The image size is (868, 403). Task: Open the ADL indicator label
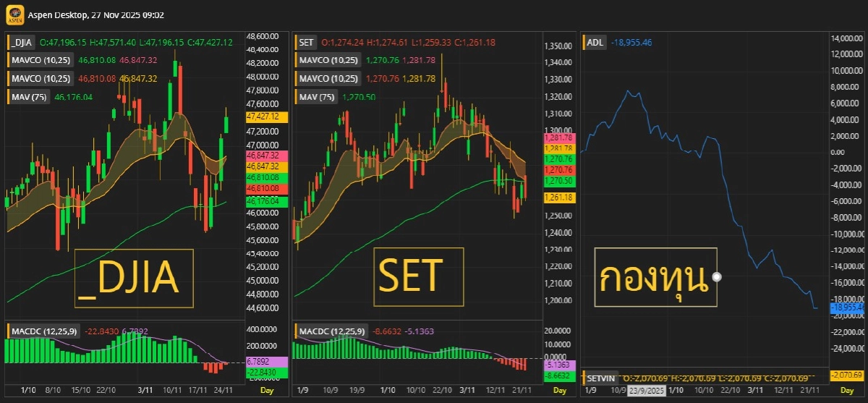tap(595, 43)
